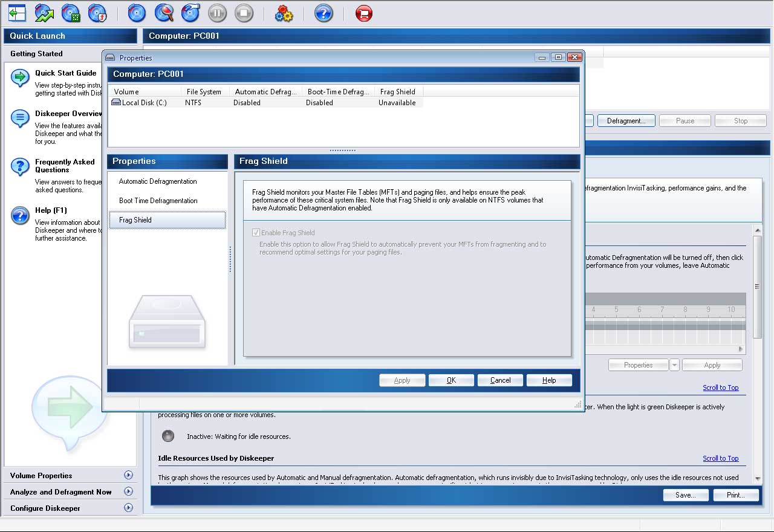The height and width of the screenshot is (532, 774).
Task: Click the main pane scrollbar down arrow
Action: pyautogui.click(x=758, y=478)
